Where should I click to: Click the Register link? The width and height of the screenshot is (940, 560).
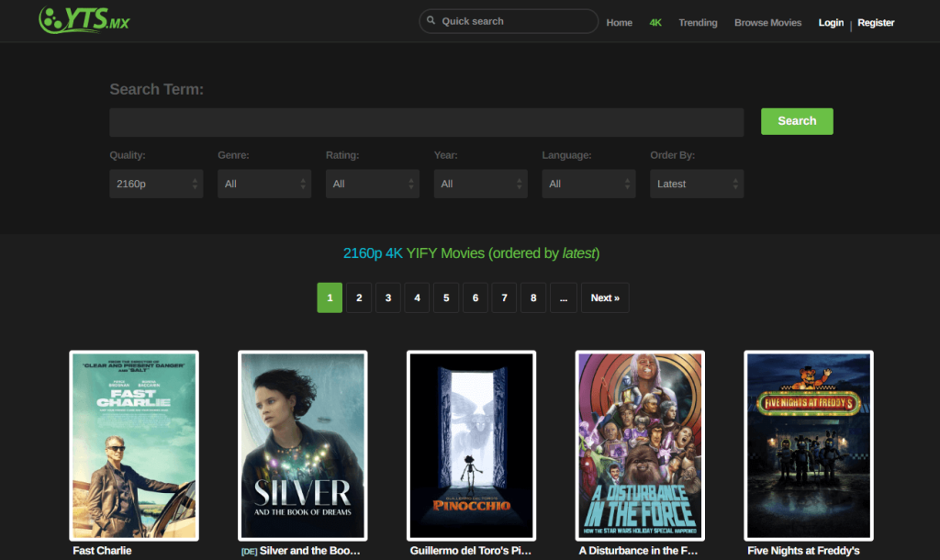click(x=875, y=23)
